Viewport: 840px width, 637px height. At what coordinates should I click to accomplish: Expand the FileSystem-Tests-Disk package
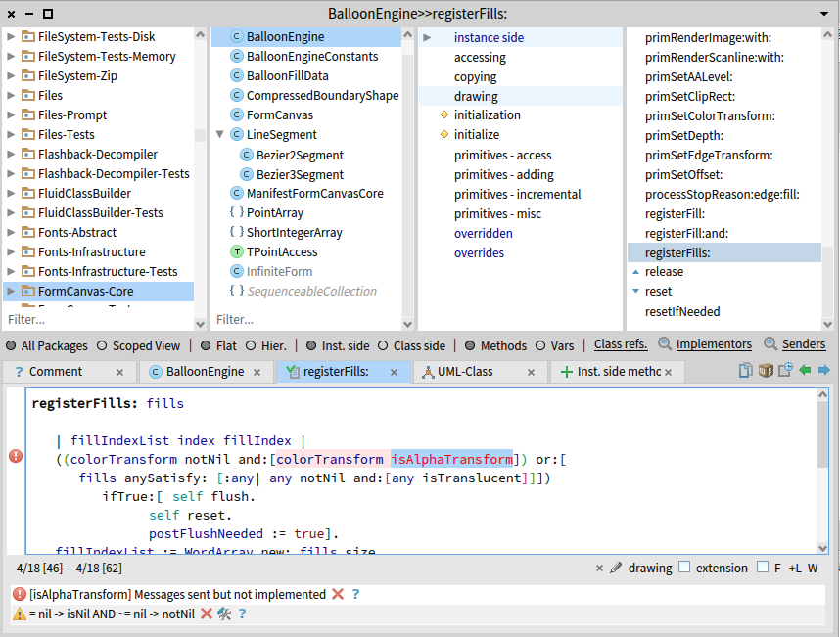(x=10, y=36)
